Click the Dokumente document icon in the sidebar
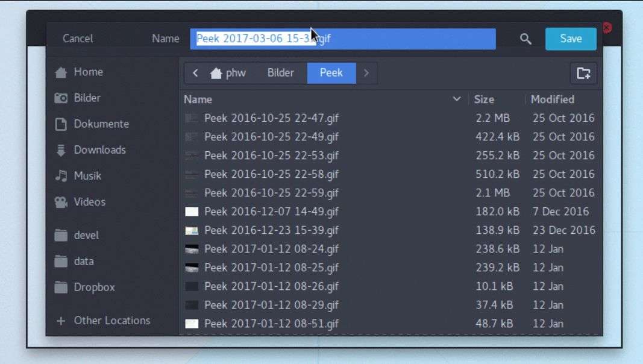643x364 pixels. coord(61,124)
